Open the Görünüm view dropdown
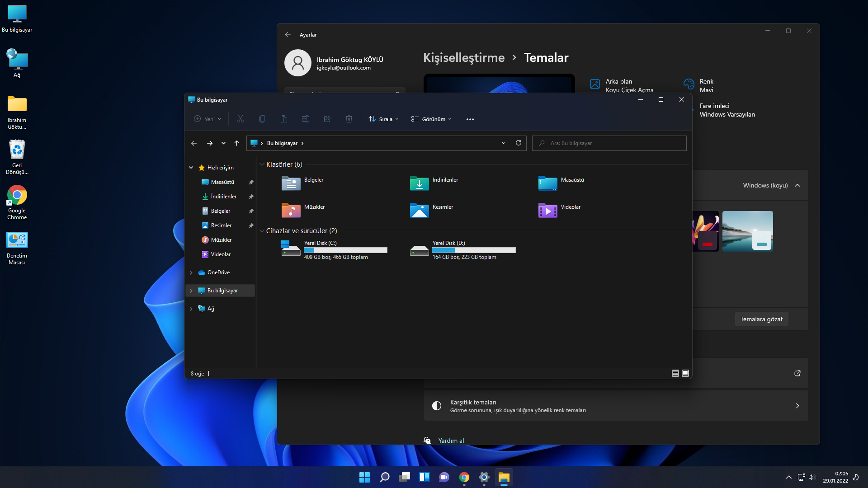868x488 pixels. coord(431,119)
